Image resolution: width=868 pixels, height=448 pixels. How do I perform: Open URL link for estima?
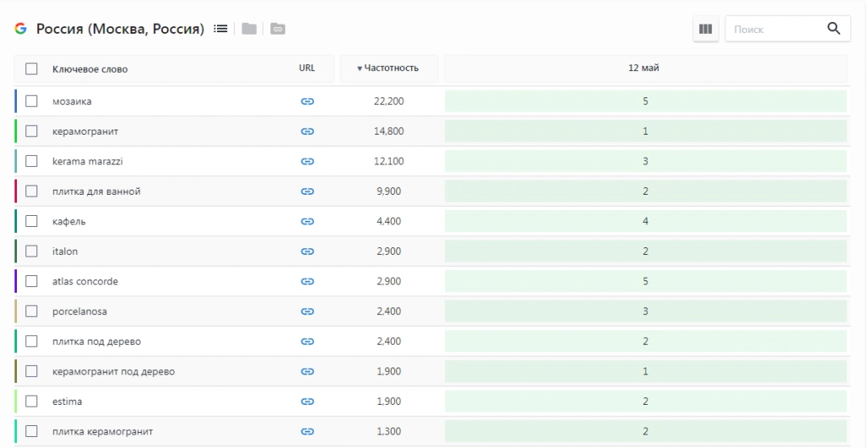(x=307, y=401)
